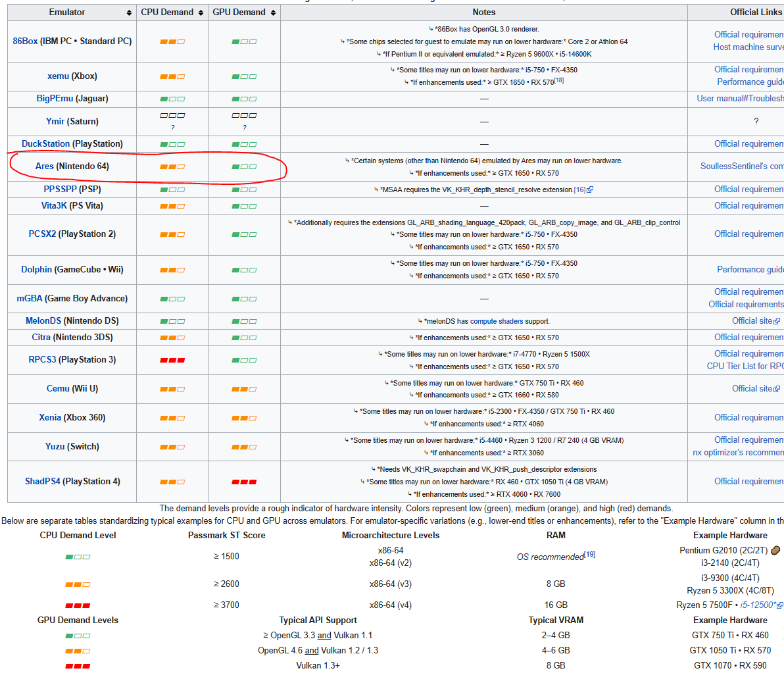Sort table by CPU Demand arrows
The height and width of the screenshot is (683, 784).
[x=201, y=13]
